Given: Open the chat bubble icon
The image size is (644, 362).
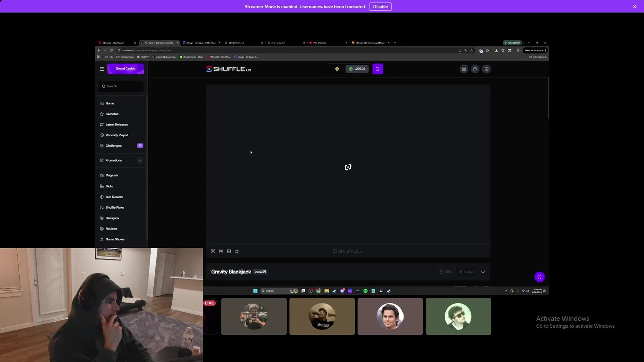Looking at the screenshot, I should pos(475,69).
